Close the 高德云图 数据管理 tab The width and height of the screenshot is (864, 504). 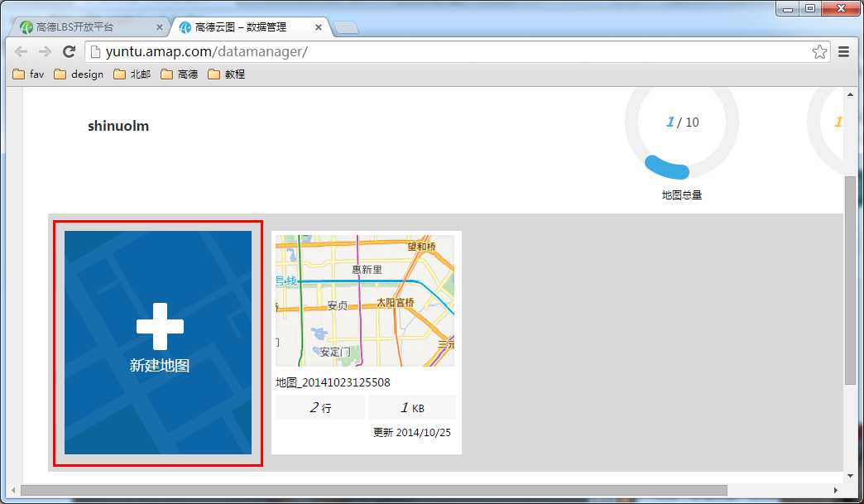pos(319,27)
